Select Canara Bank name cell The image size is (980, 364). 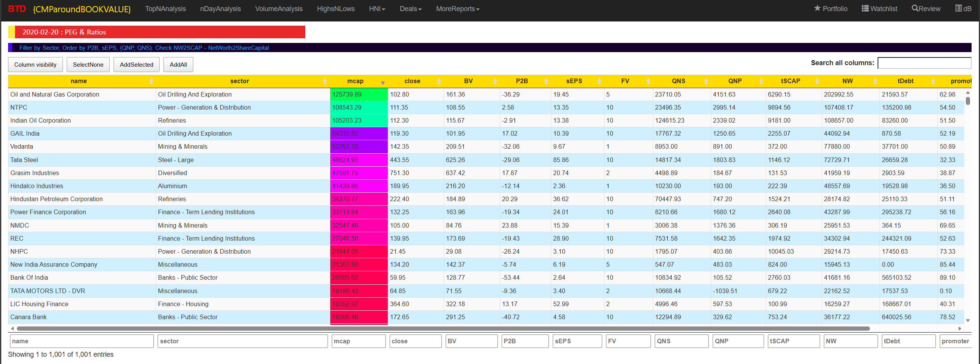82,317
